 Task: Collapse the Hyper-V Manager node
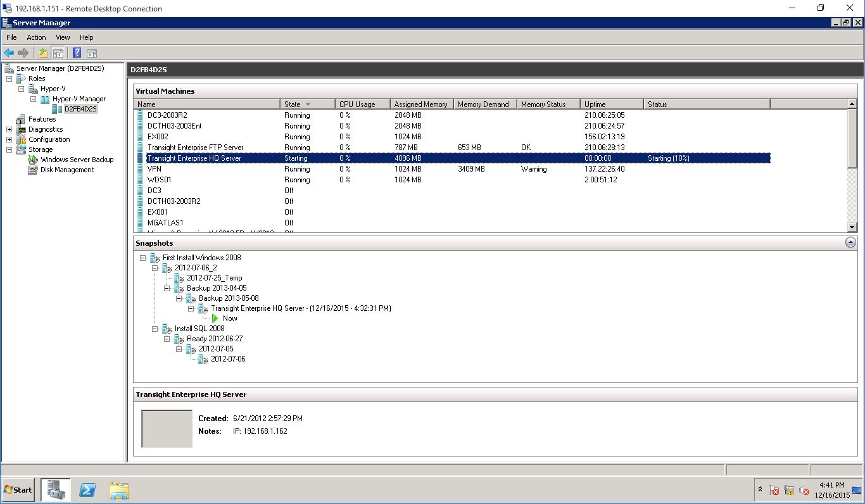click(x=34, y=99)
